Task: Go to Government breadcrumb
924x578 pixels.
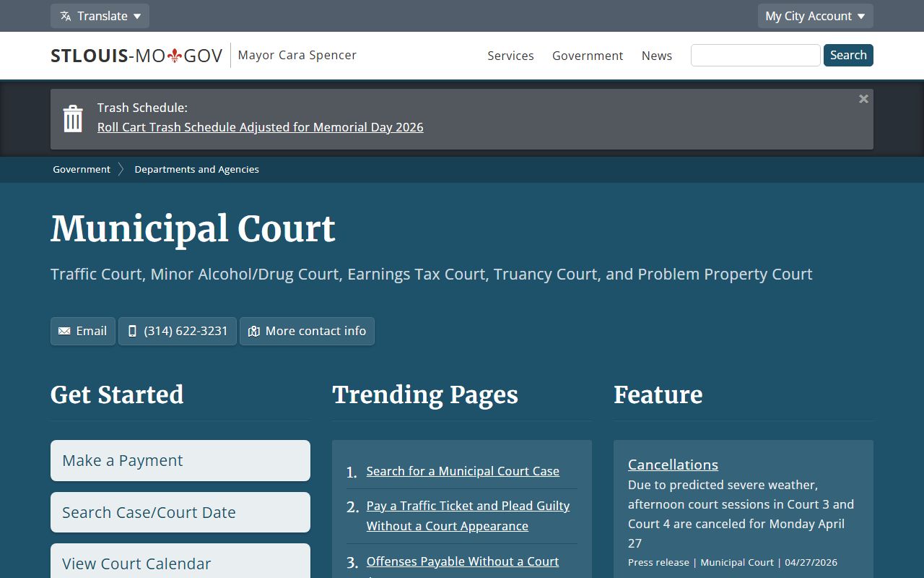Action: click(82, 169)
